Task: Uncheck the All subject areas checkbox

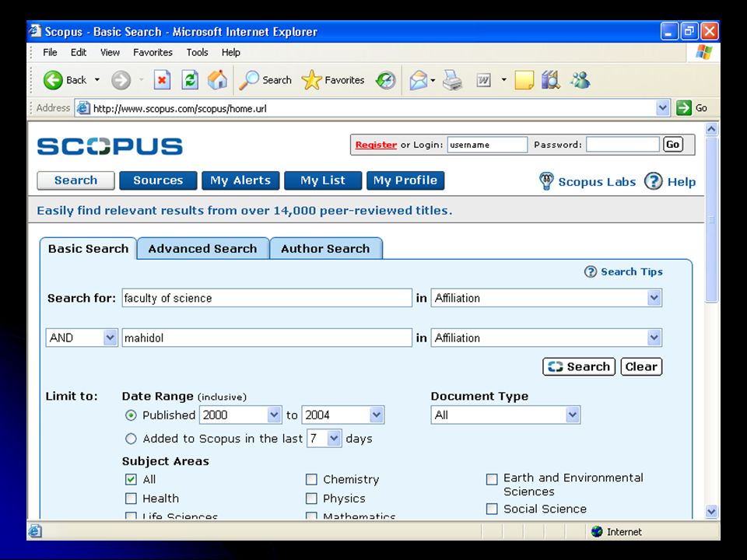Action: click(x=131, y=479)
